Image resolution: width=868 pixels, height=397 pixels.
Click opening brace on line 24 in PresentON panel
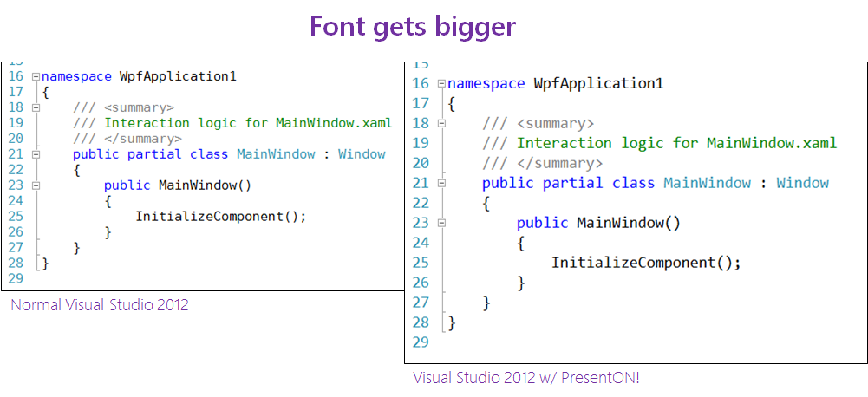coord(521,243)
